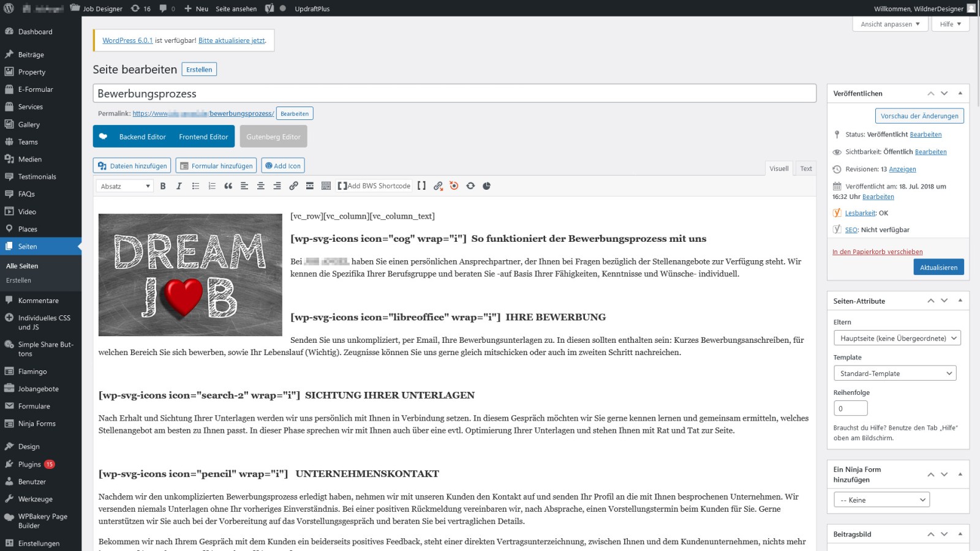Open the Add BWS Shortcode tool
Image resolution: width=980 pixels, height=551 pixels.
(375, 186)
